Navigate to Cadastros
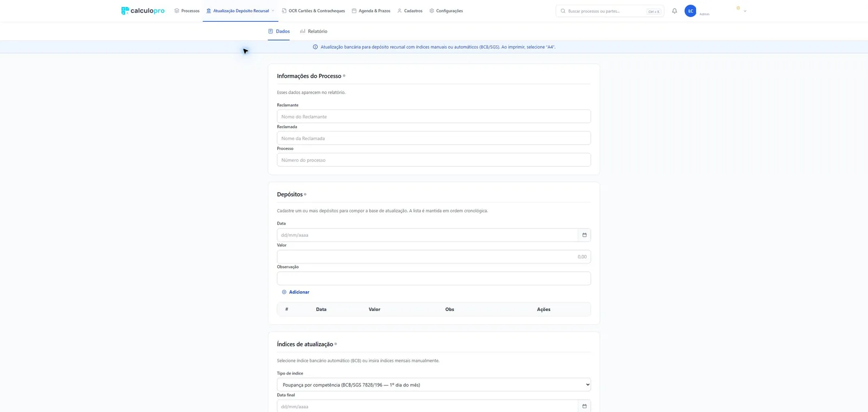Image resolution: width=868 pixels, height=412 pixels. [410, 11]
